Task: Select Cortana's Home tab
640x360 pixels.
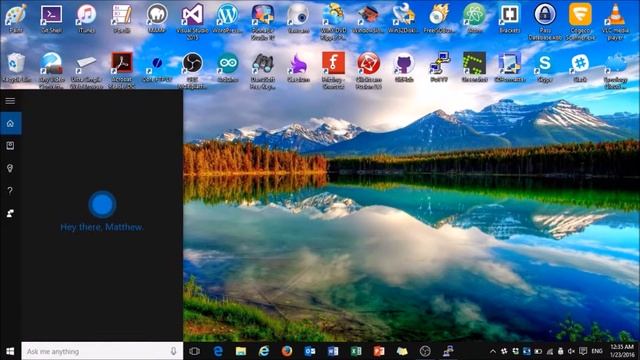Action: (10, 123)
